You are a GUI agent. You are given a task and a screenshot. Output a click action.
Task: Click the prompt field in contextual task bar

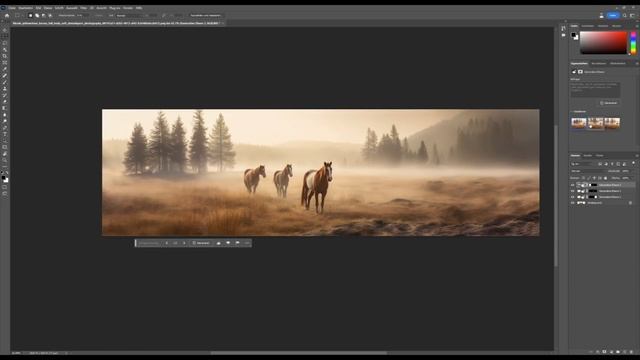(x=149, y=243)
